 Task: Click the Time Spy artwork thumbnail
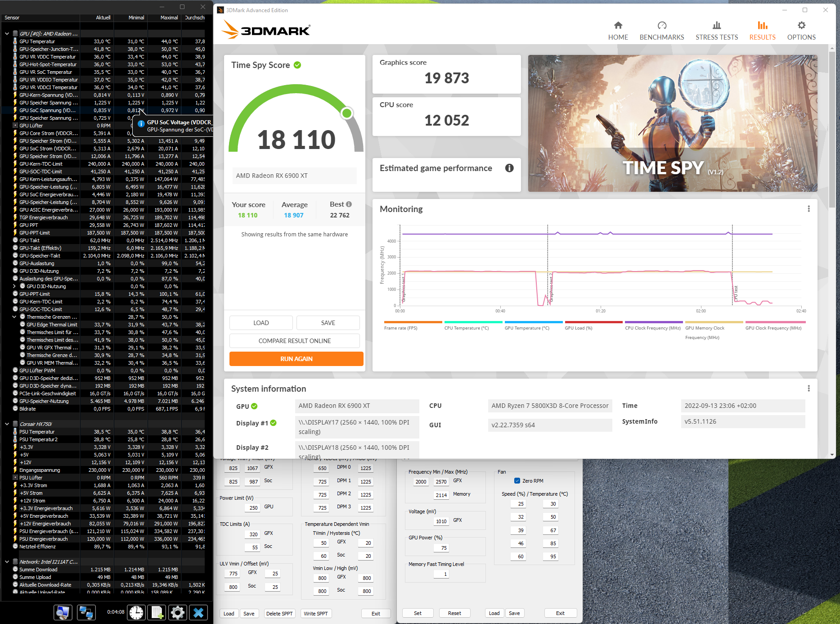673,123
